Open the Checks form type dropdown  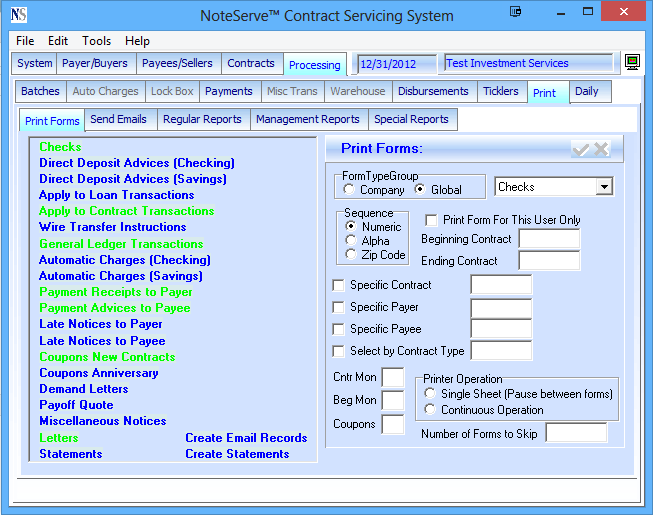603,187
